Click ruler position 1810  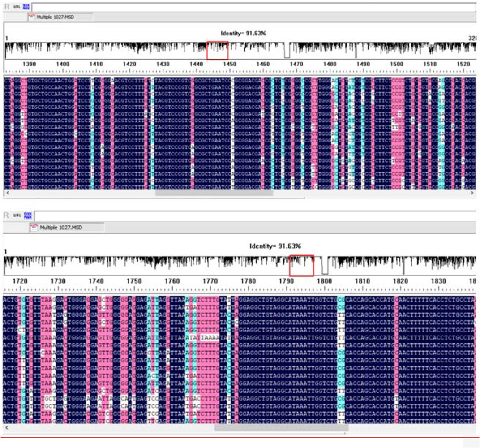point(362,281)
